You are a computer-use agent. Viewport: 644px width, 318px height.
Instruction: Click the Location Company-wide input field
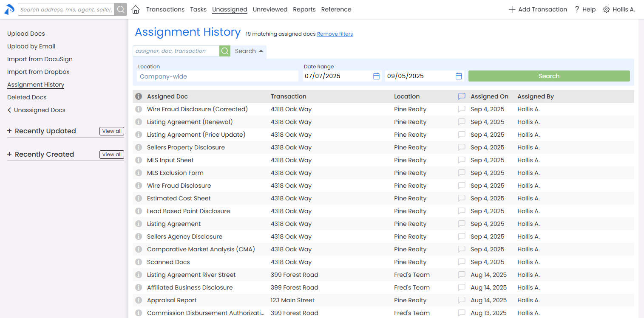tap(218, 76)
